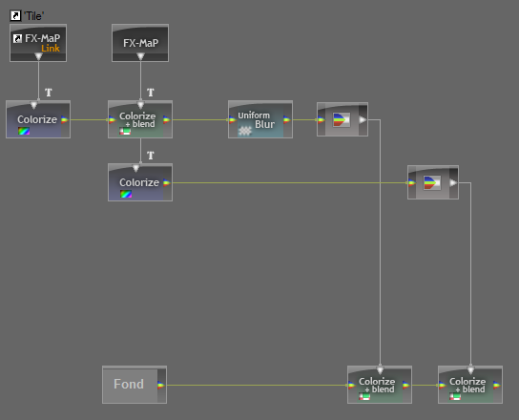Click left input of final Colorize + blend node
The width and height of the screenshot is (519, 420).
coord(443,385)
